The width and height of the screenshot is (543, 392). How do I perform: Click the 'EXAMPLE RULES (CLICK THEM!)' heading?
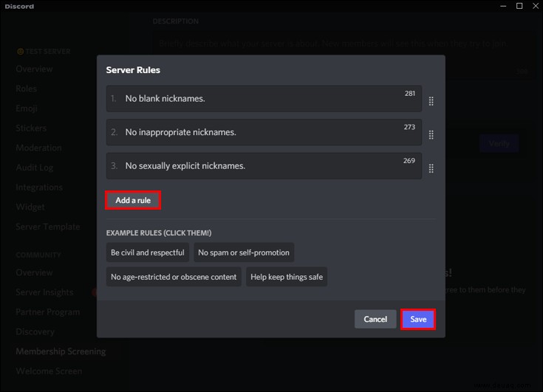159,233
